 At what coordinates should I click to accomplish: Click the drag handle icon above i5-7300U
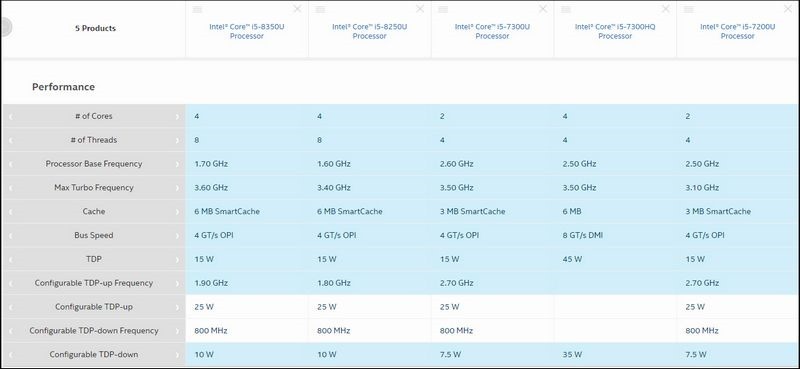[x=443, y=10]
